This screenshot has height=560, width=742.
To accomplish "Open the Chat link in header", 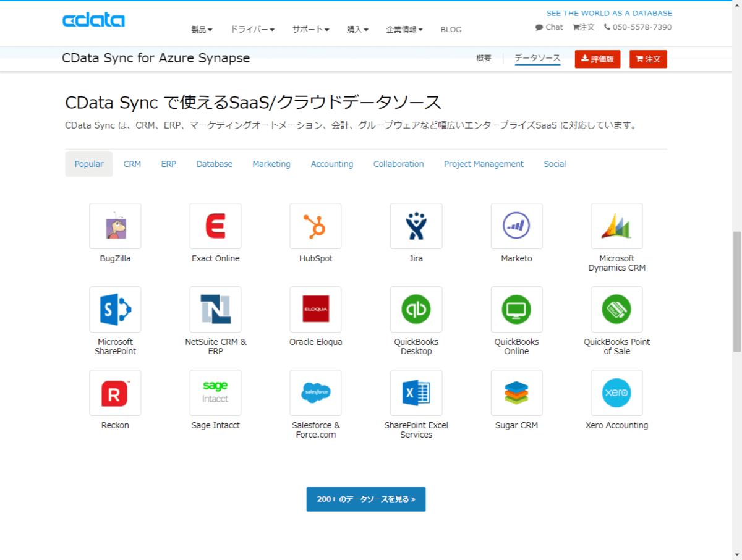I will (x=549, y=27).
